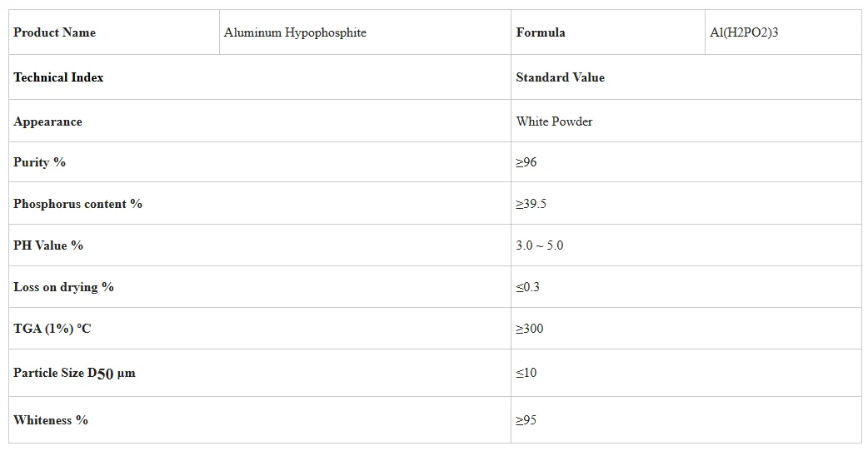
Task: Select the Appearance row label
Action: [48, 121]
